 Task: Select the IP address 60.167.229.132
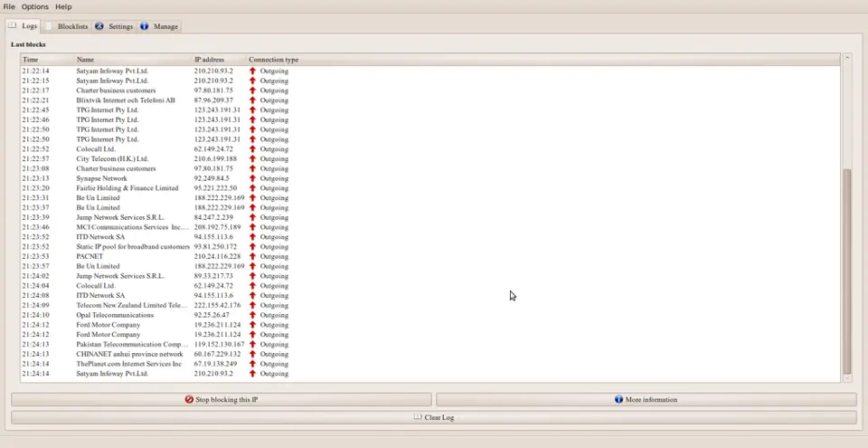click(218, 354)
